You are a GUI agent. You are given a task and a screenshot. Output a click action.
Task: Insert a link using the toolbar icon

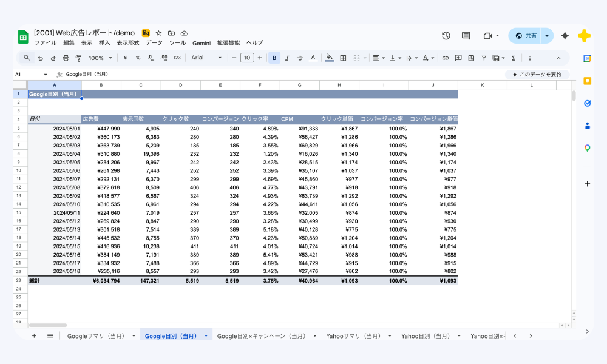pos(445,58)
